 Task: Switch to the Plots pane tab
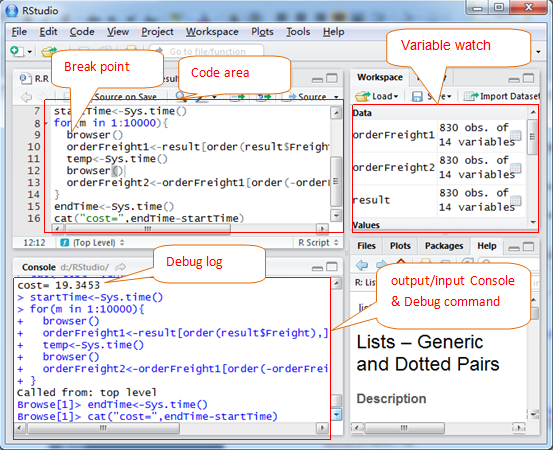coord(400,246)
